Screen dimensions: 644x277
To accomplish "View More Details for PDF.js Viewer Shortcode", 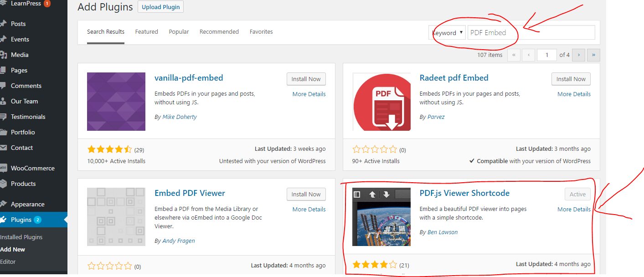I will pos(574,210).
